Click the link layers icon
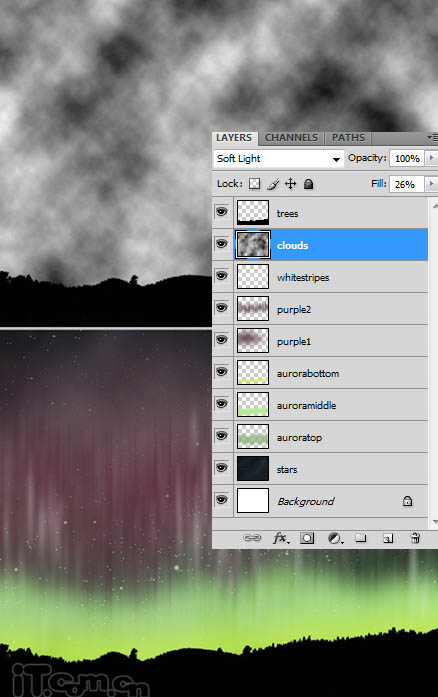The width and height of the screenshot is (438, 697). [252, 538]
